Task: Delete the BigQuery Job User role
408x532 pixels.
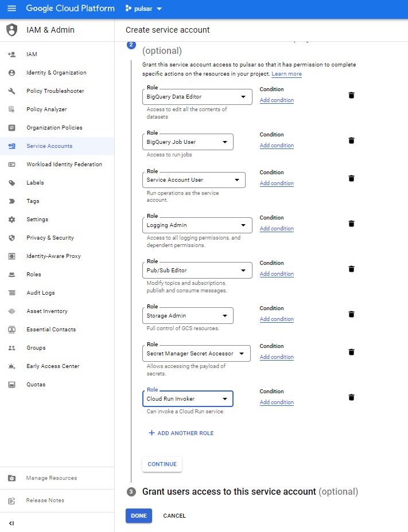Action: (351, 140)
